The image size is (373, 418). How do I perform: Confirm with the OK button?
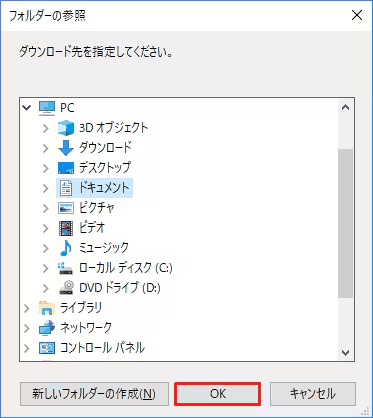pos(217,394)
